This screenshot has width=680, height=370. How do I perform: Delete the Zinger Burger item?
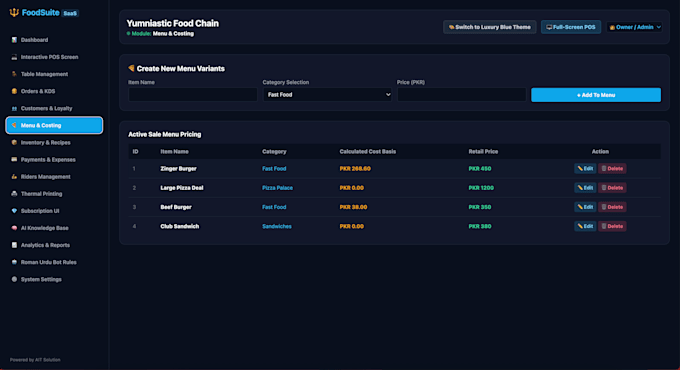click(x=612, y=168)
